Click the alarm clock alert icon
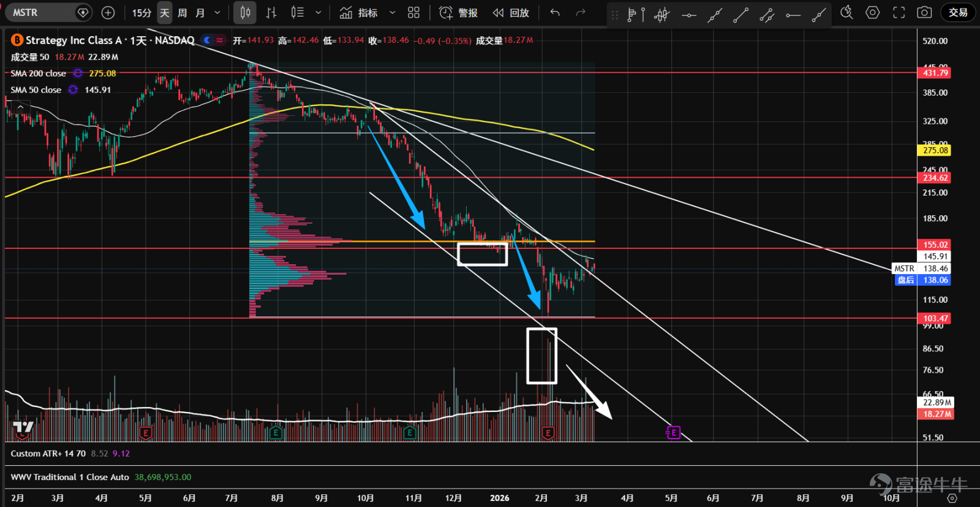 pos(446,12)
